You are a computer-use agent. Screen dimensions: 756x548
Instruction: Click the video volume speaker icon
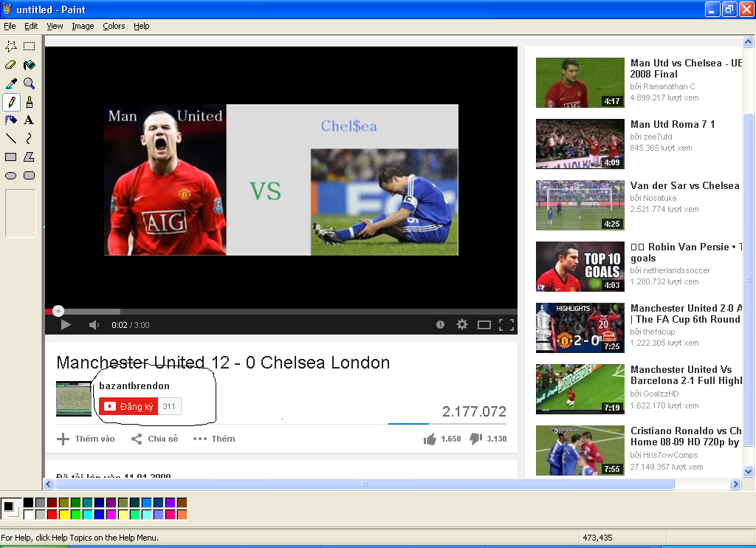[94, 325]
